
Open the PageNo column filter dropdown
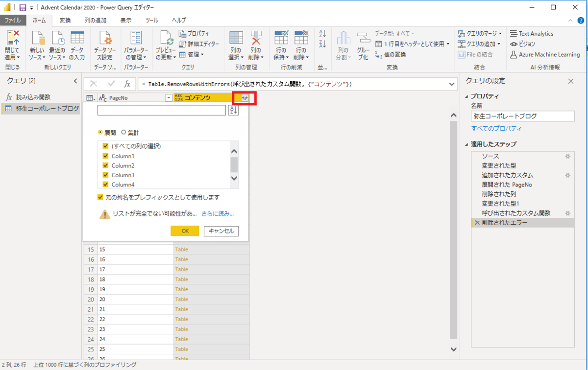click(x=169, y=97)
